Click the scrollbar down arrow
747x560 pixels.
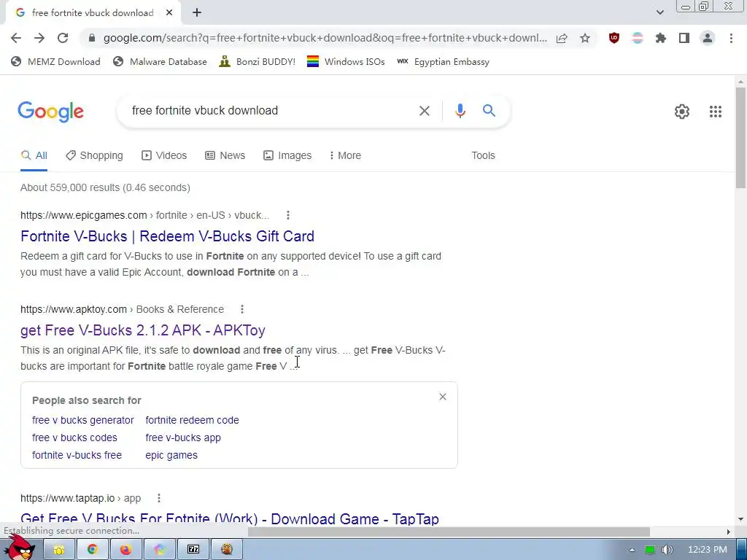click(740, 519)
